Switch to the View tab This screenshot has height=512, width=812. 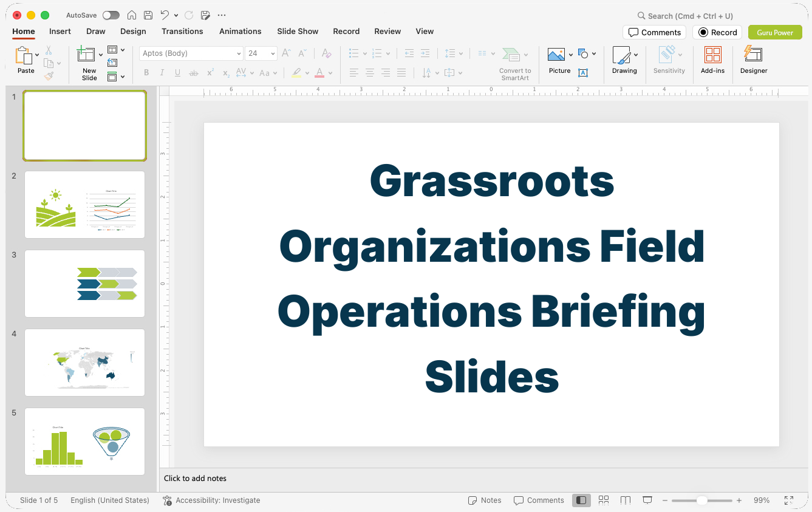tap(425, 32)
